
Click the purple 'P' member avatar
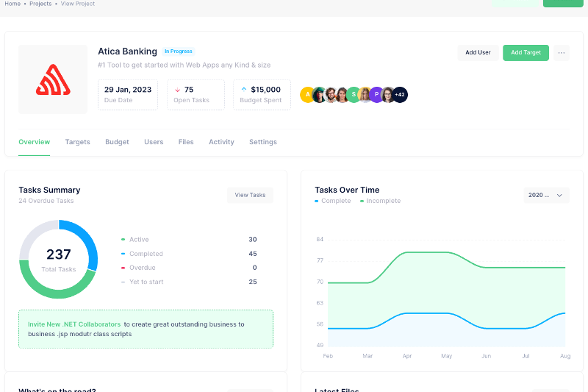376,94
